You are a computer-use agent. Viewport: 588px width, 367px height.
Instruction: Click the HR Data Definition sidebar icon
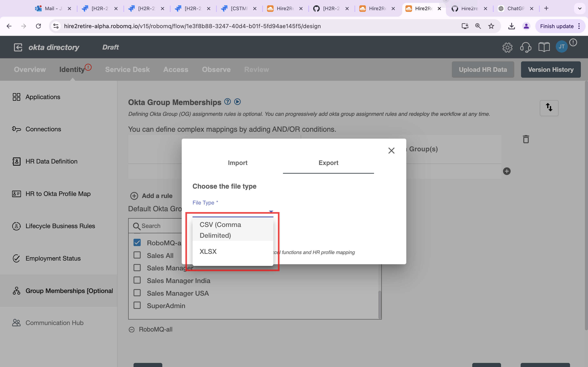point(16,161)
